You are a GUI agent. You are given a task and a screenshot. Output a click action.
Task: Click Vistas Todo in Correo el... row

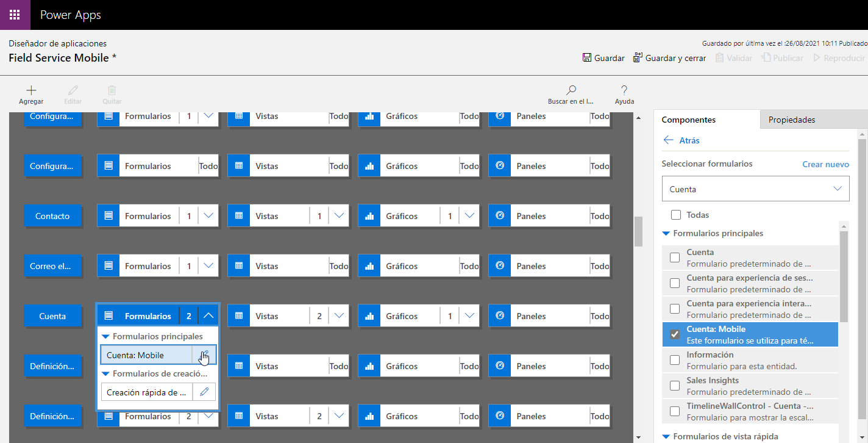coord(339,266)
